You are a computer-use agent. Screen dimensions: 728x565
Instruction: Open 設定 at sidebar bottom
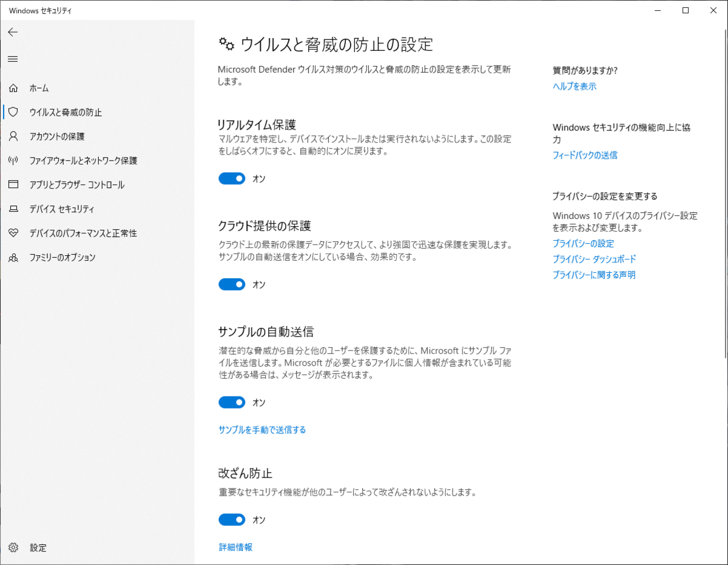(97, 547)
